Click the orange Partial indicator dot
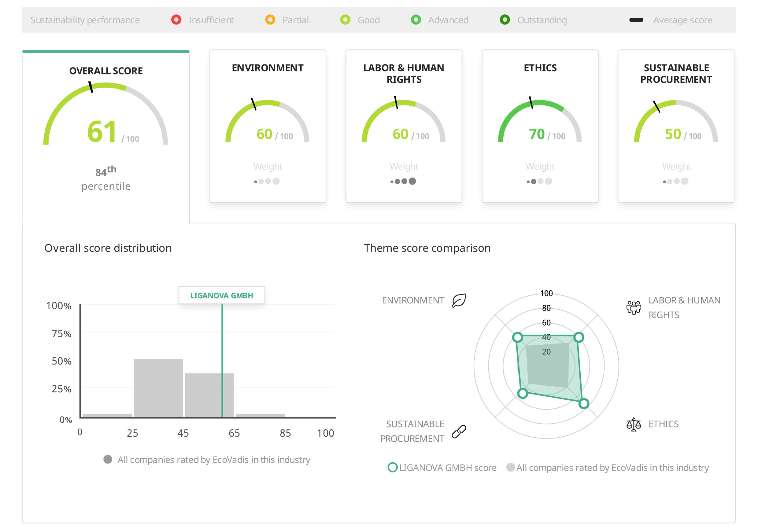758x532 pixels. point(271,20)
